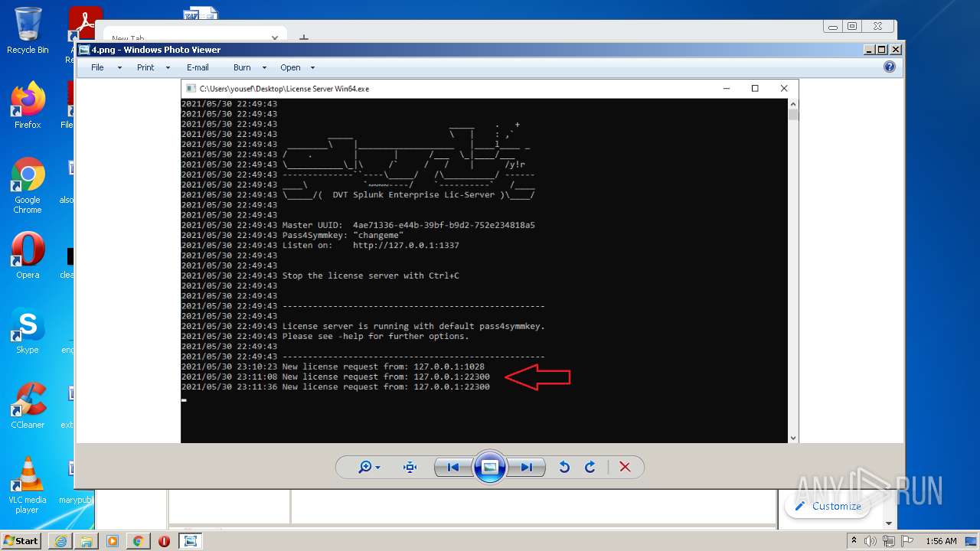Expand the dropdown arrow beside Open
The image size is (980, 551).
pyautogui.click(x=312, y=68)
